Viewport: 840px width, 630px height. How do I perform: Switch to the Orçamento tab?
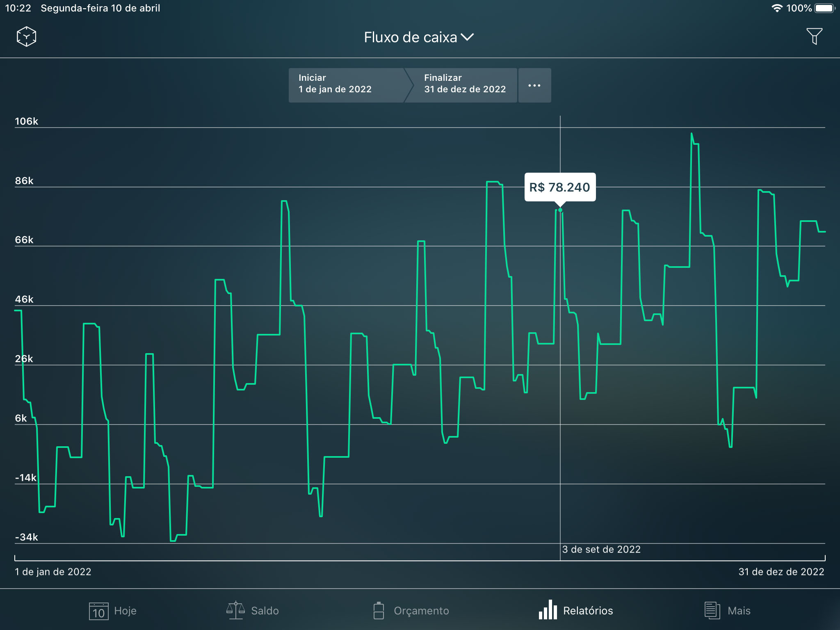point(411,611)
